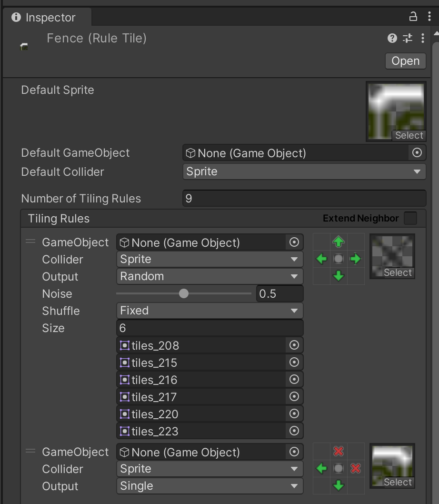Click Select on the Default Sprite preview
The image size is (439, 504).
409,135
